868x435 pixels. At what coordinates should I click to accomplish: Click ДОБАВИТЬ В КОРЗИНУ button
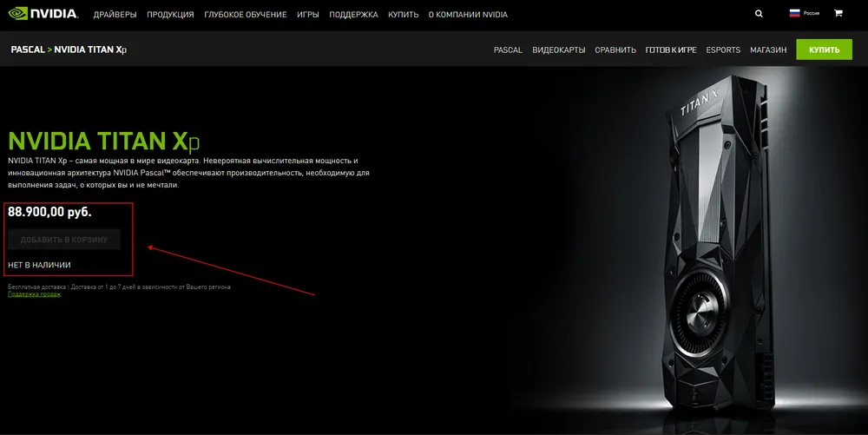pos(64,240)
